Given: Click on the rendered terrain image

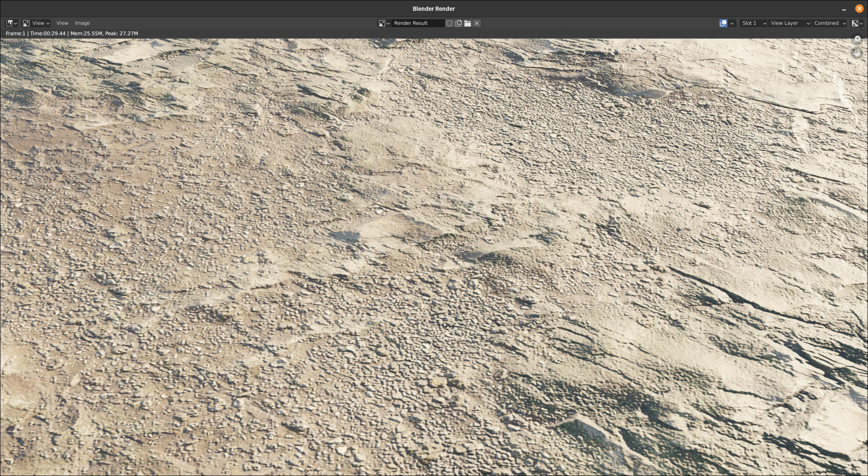Looking at the screenshot, I should point(434,256).
